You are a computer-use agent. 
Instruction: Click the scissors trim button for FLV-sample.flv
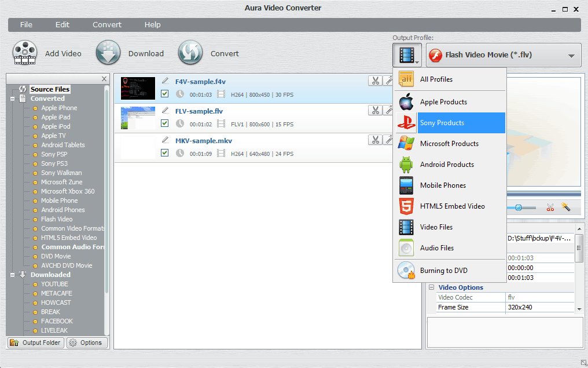coord(375,110)
